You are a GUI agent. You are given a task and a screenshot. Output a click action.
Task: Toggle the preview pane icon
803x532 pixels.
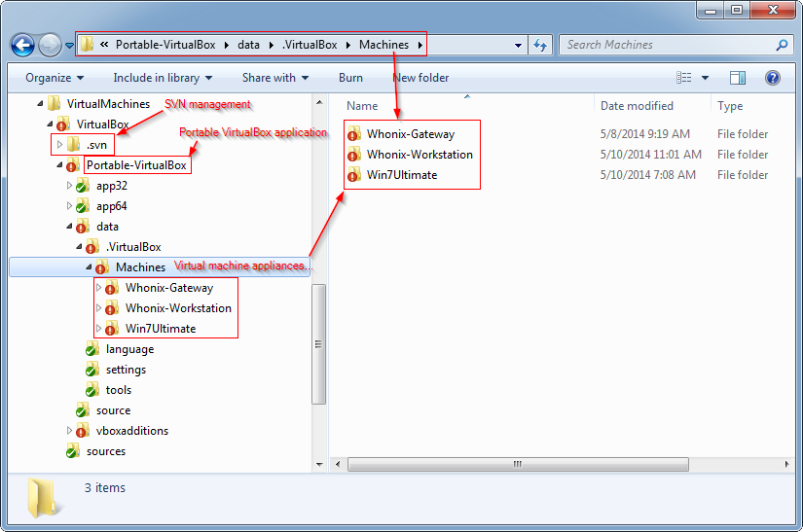(738, 78)
